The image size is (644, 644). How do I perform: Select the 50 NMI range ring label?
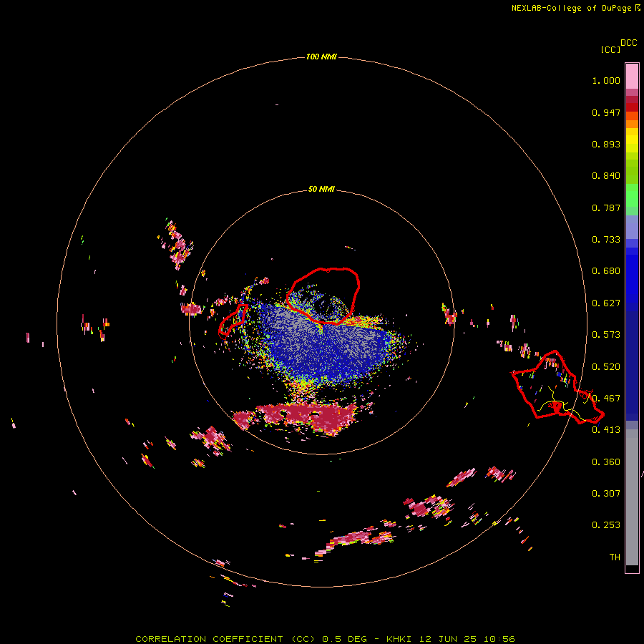[x=321, y=189]
